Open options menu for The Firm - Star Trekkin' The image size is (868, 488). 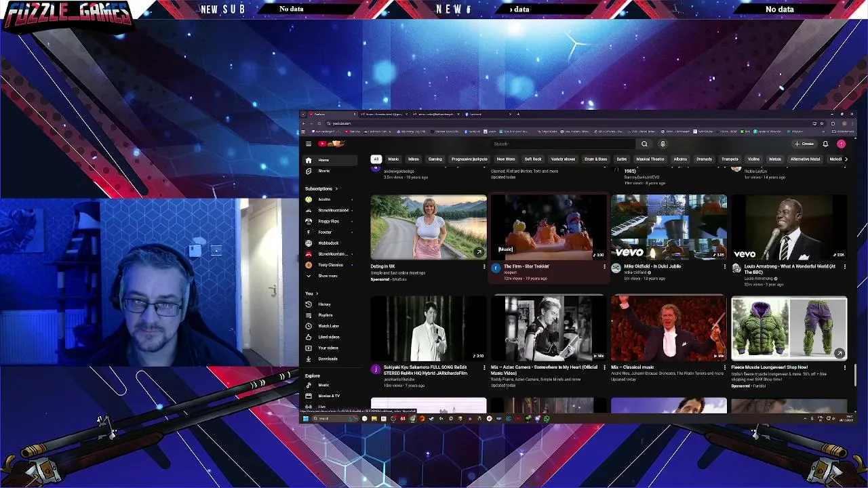pyautogui.click(x=604, y=267)
